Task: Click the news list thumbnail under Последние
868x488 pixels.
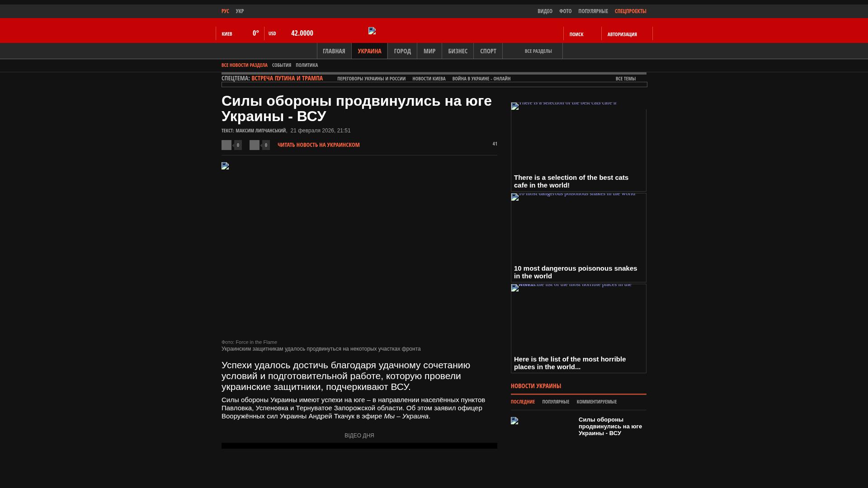Action: pyautogui.click(x=514, y=421)
